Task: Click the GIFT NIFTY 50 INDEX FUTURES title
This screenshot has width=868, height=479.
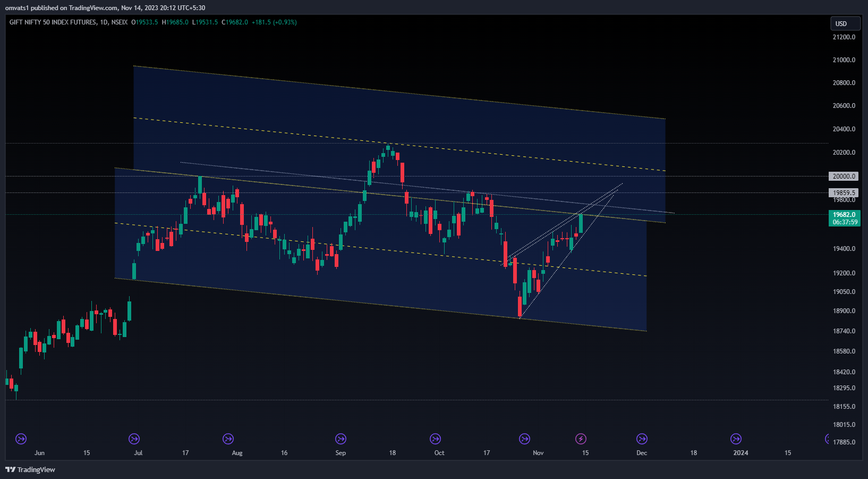Action: pyautogui.click(x=53, y=22)
